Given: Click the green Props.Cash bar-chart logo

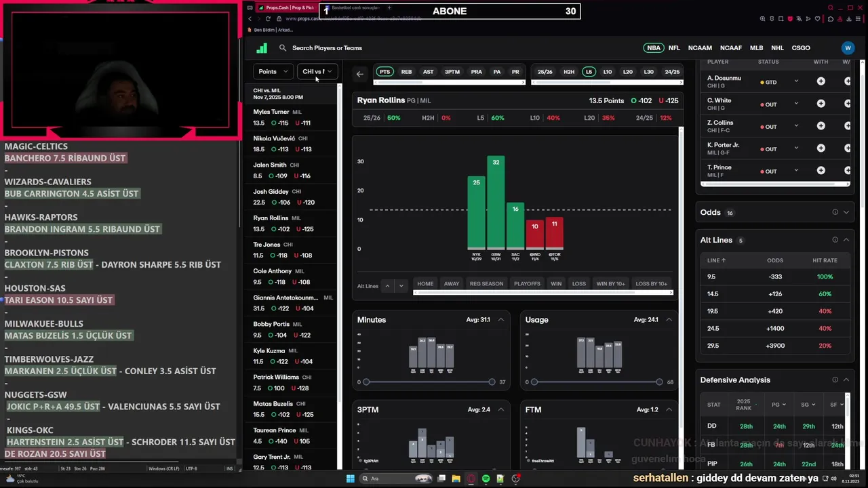Looking at the screenshot, I should [x=262, y=48].
